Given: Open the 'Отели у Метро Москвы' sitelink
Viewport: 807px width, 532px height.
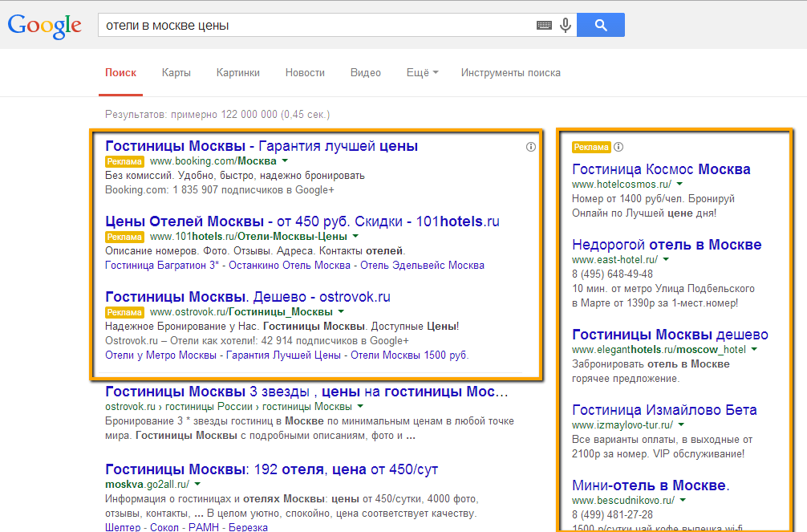Looking at the screenshot, I should pos(160,355).
